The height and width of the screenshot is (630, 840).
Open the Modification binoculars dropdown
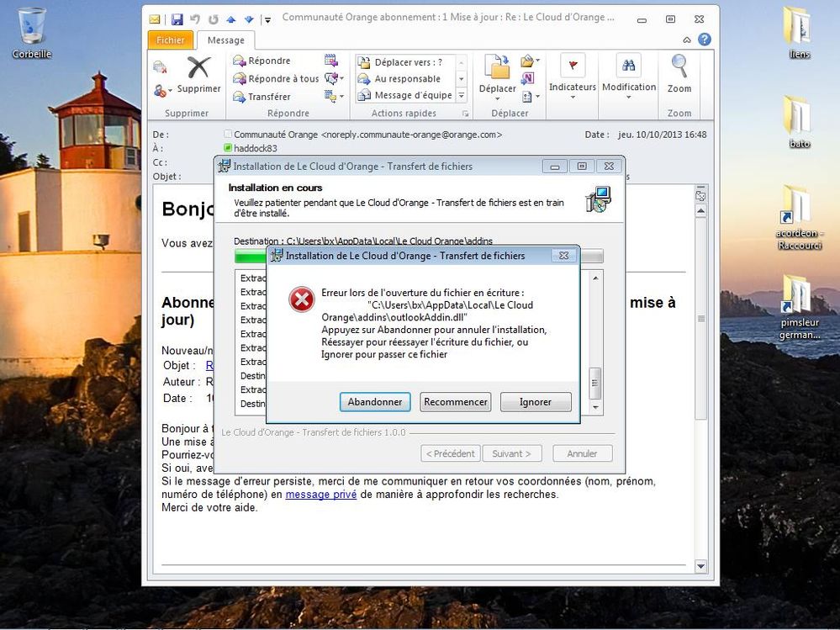pos(628,77)
